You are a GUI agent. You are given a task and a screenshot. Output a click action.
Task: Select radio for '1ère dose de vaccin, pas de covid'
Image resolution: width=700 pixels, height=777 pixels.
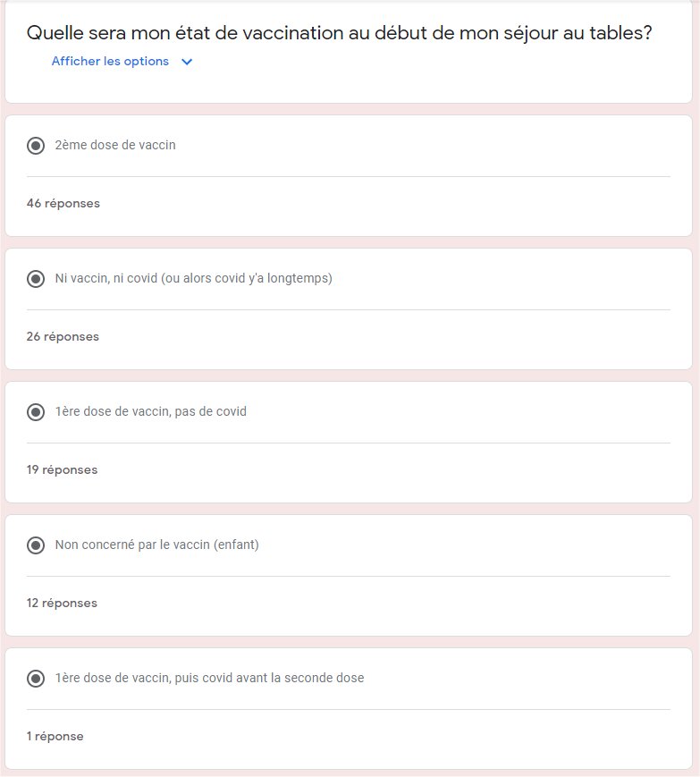(x=36, y=412)
